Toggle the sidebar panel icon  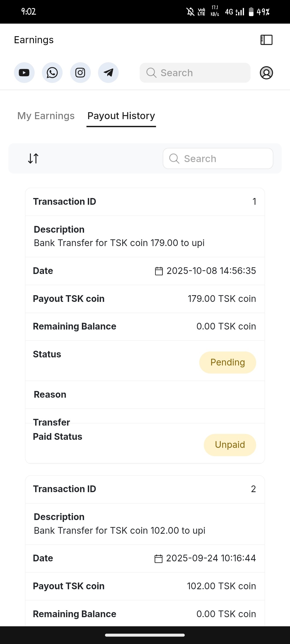point(266,40)
